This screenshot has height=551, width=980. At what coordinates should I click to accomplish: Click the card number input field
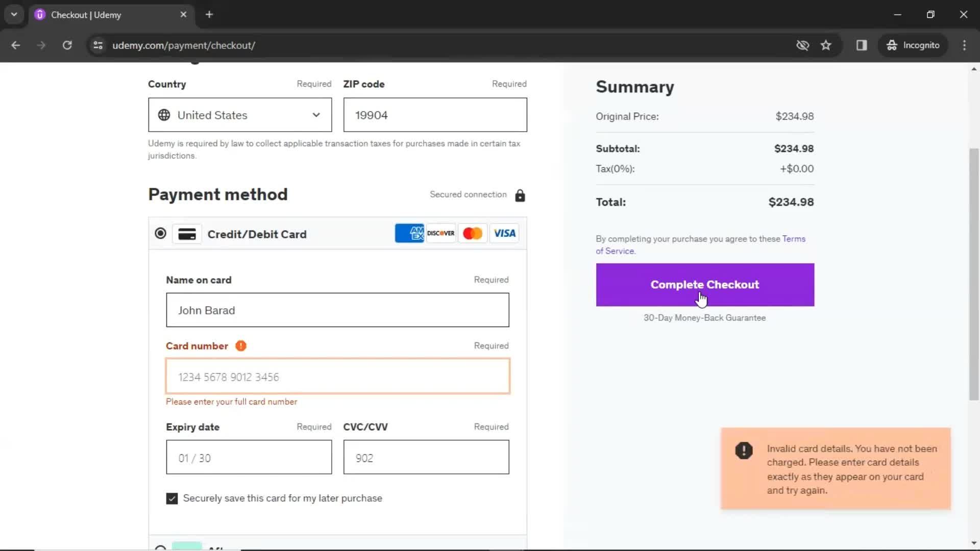[337, 377]
